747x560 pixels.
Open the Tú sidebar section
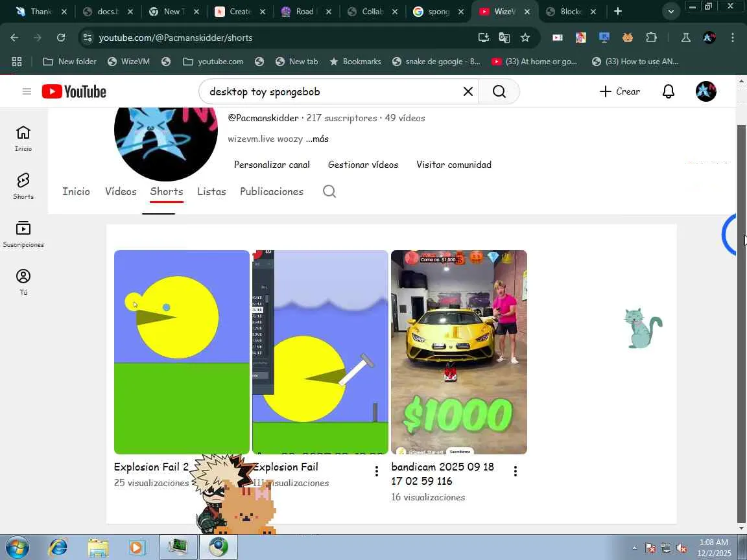[23, 282]
